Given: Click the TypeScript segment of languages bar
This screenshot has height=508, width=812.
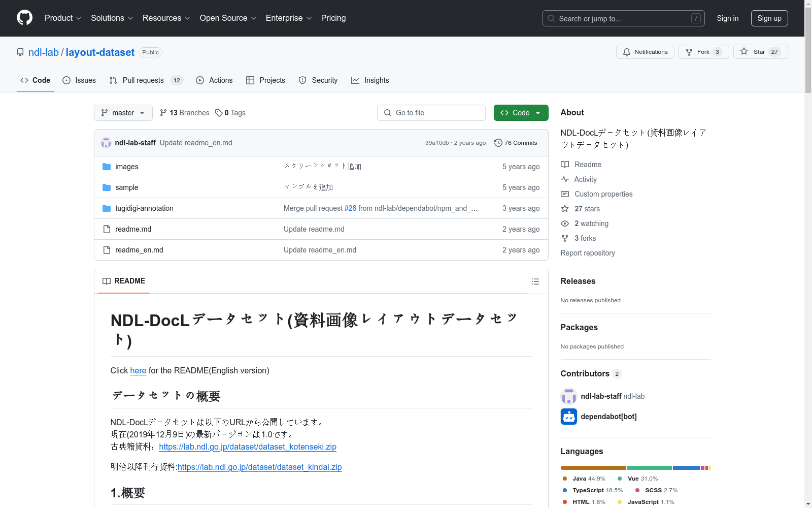Looking at the screenshot, I should click(686, 468).
